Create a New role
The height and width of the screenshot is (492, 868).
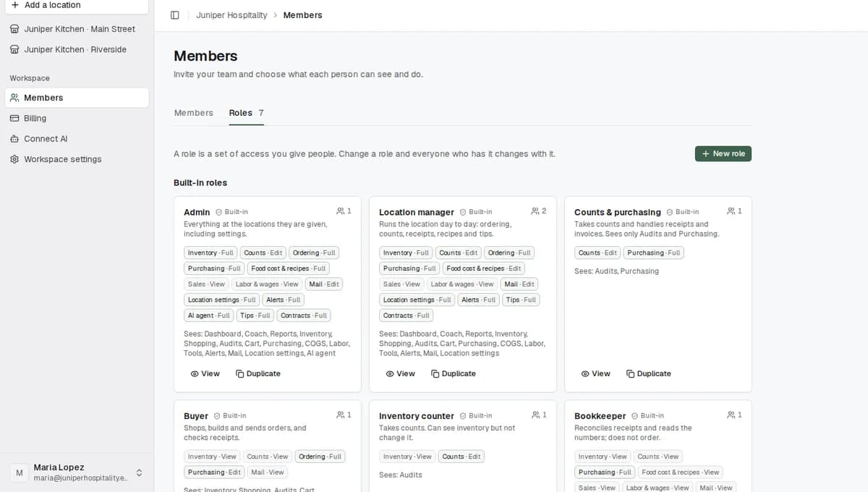point(723,153)
